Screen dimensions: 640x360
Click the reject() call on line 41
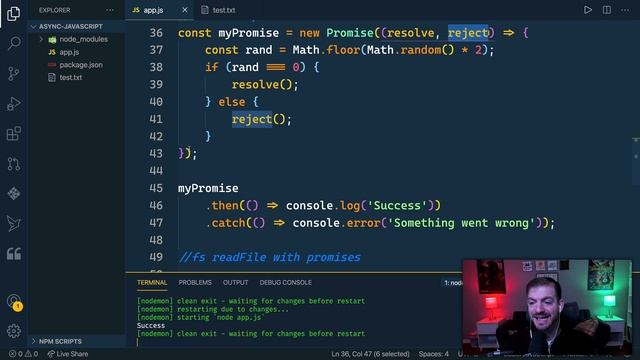[262, 120]
